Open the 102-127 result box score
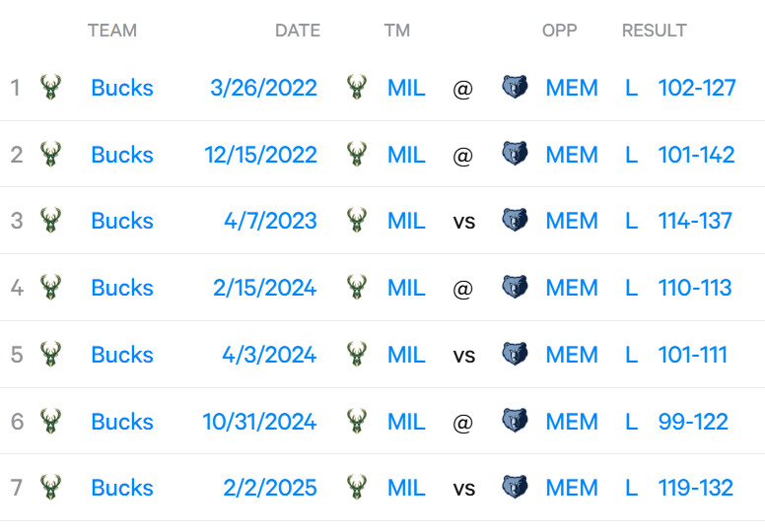765x532 pixels. 697,88
